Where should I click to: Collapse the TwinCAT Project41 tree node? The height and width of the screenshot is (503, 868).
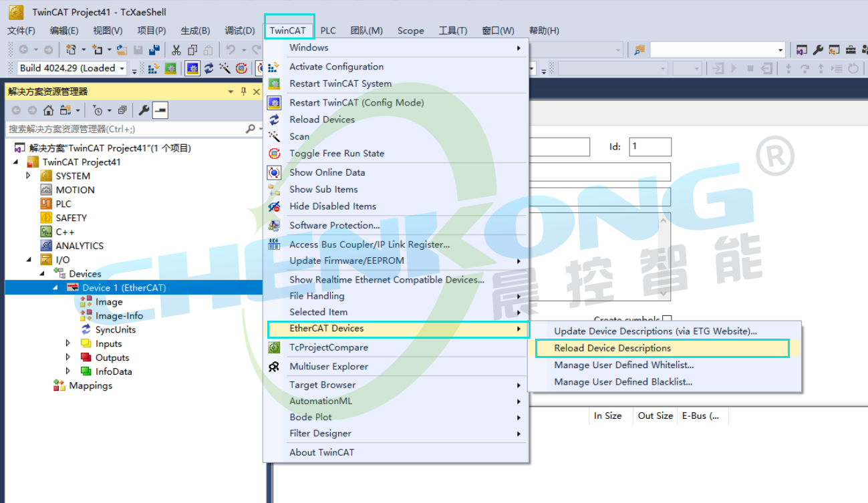point(15,162)
